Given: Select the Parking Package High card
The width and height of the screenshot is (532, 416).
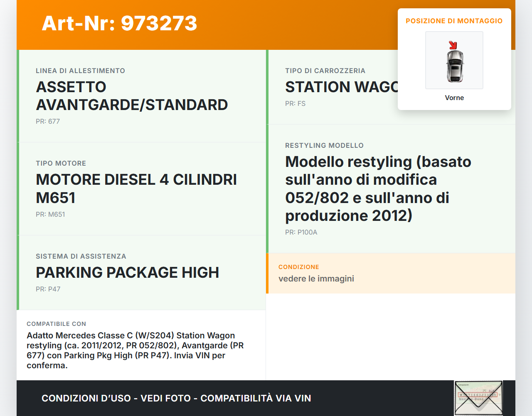Looking at the screenshot, I should (x=141, y=272).
